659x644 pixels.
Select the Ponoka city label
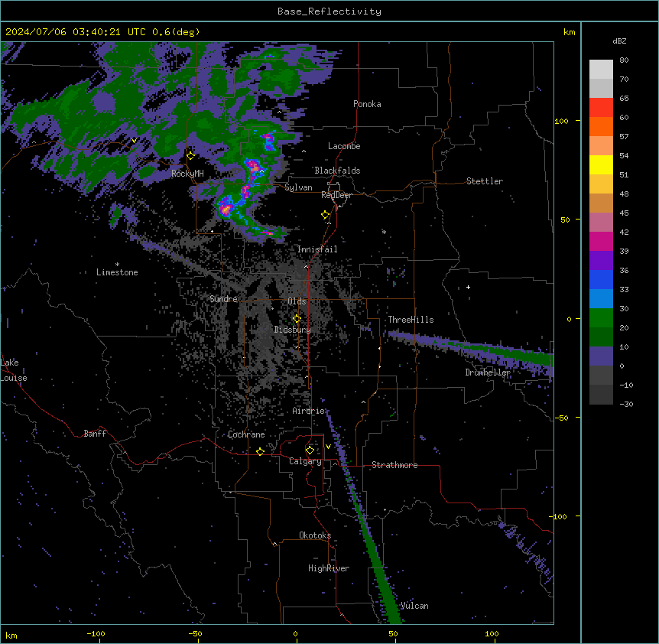(367, 104)
